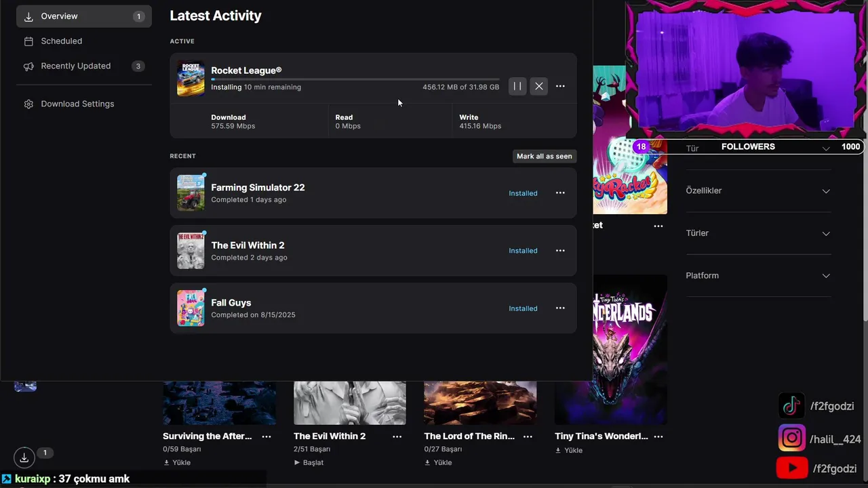Screen dimensions: 868x488
Task: Open Rocket League download options menu
Action: click(x=560, y=86)
